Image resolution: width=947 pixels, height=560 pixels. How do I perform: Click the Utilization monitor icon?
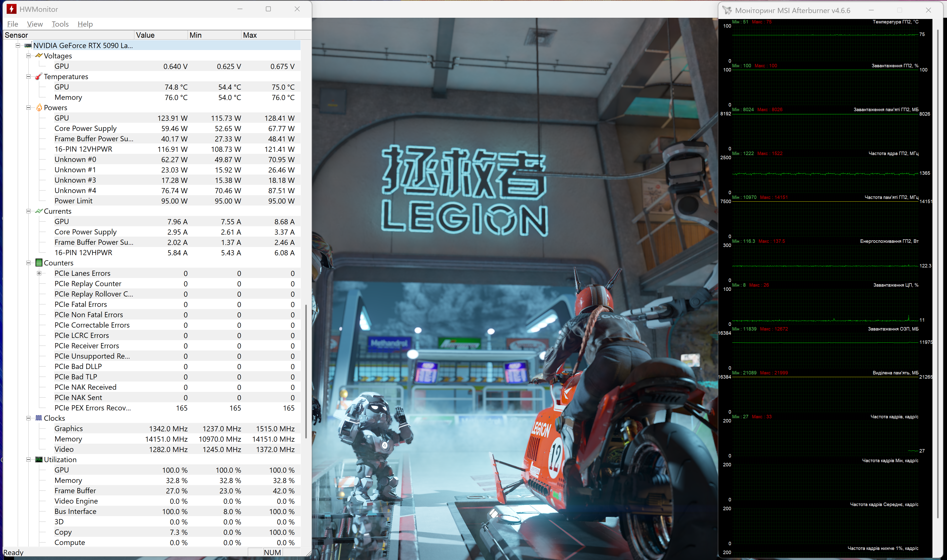click(38, 460)
